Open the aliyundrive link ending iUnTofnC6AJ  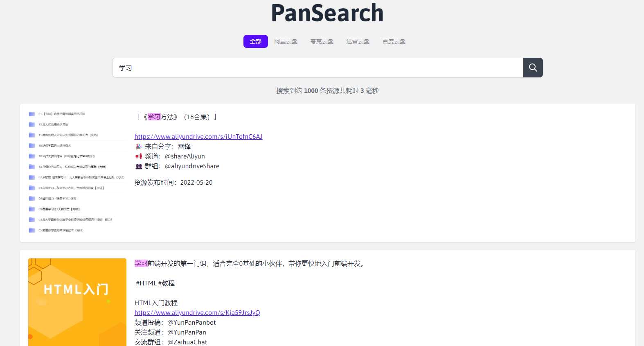point(198,137)
